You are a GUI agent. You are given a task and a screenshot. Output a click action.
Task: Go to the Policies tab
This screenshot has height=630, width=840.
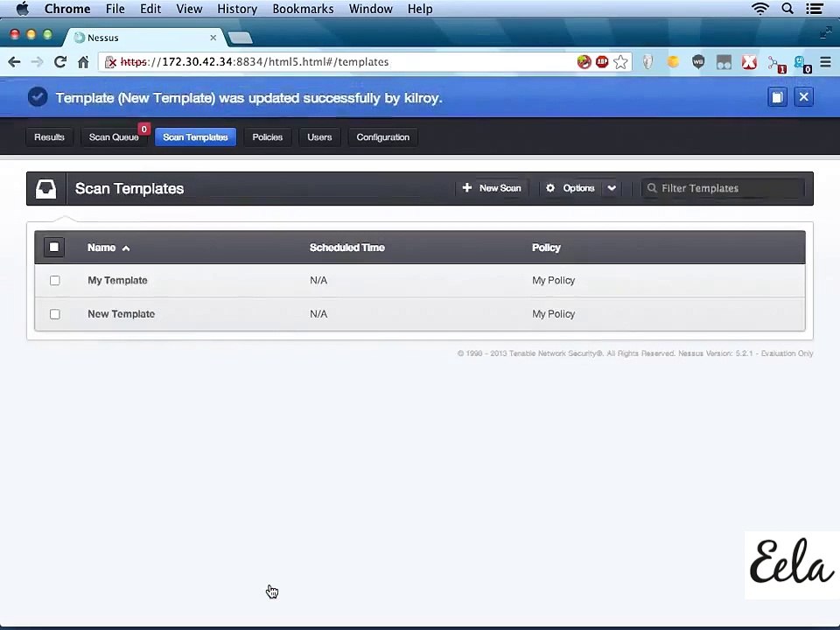tap(268, 137)
